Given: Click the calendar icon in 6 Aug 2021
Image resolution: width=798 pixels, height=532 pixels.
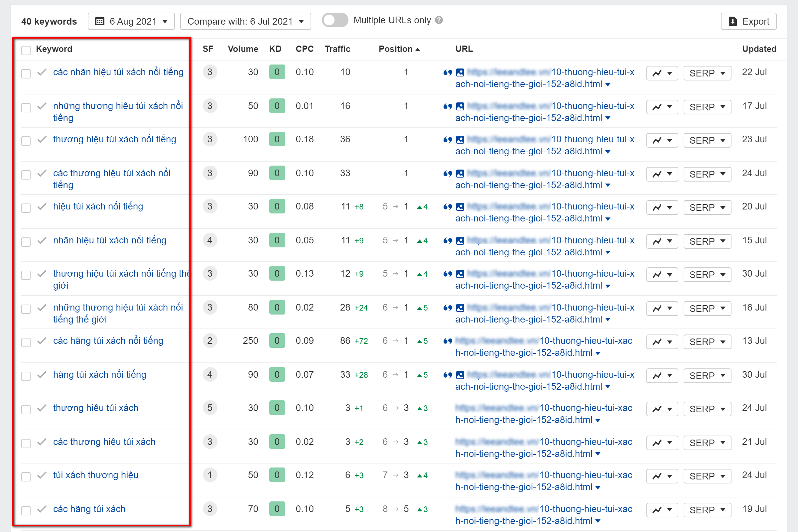Looking at the screenshot, I should 99,21.
